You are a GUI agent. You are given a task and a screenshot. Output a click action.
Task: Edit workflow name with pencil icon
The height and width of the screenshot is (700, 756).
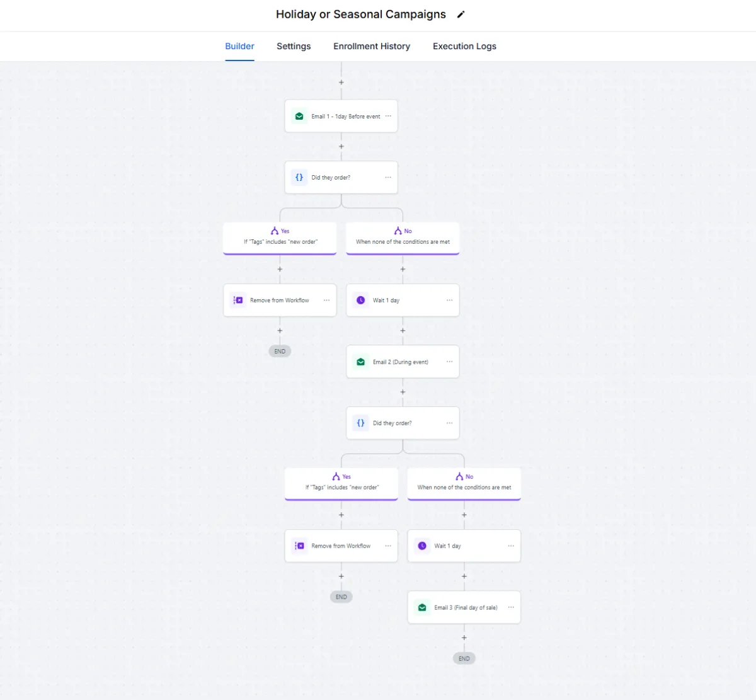(x=461, y=14)
